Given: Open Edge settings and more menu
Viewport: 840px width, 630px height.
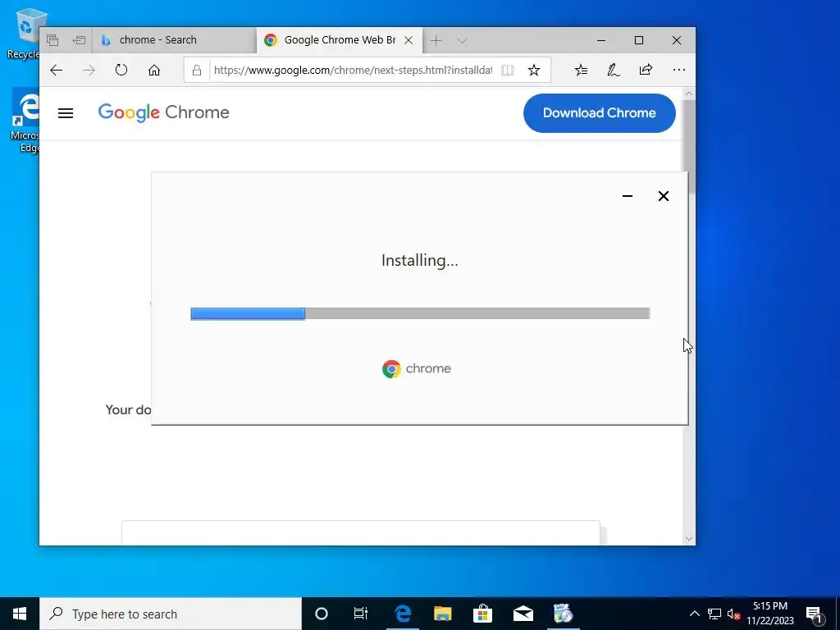Looking at the screenshot, I should (678, 70).
